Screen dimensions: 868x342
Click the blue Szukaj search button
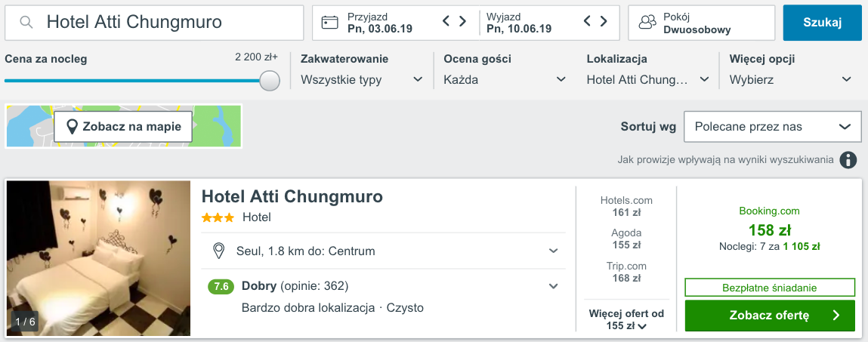click(822, 23)
